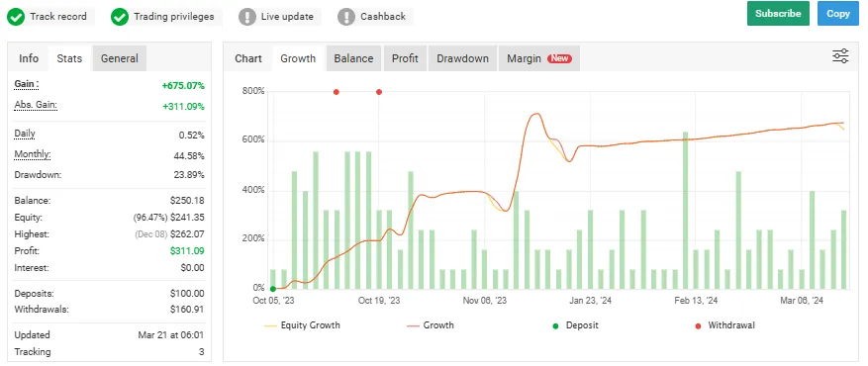
Task: Click the first red withdrawal dot
Action: pos(337,92)
